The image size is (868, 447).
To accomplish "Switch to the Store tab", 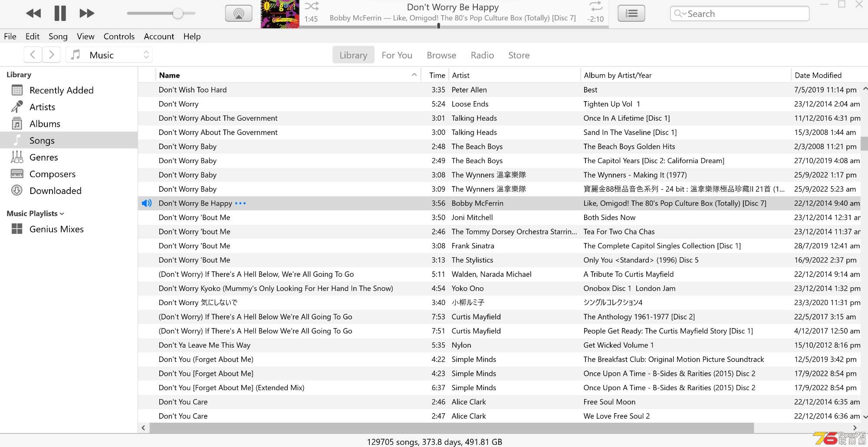I will [x=519, y=55].
